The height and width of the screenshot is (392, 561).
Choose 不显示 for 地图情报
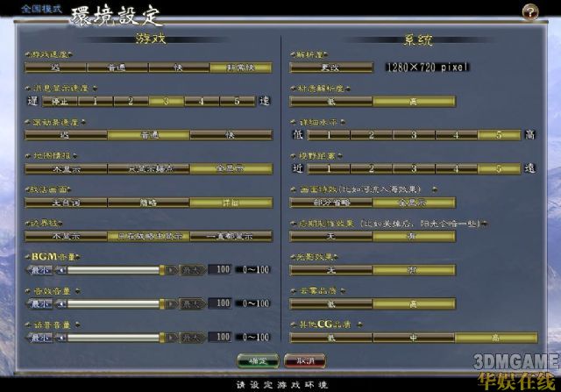66,169
